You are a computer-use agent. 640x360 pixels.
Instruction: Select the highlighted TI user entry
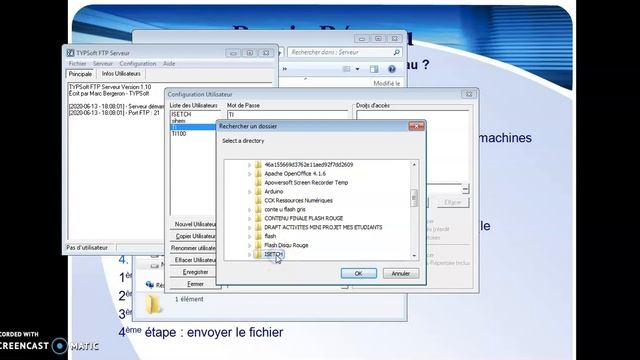[193, 127]
